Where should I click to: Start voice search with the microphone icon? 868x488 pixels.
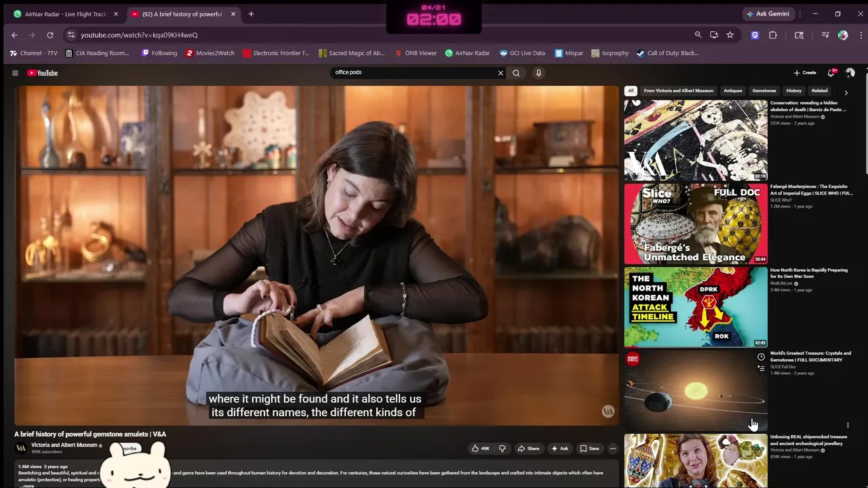[x=538, y=73]
